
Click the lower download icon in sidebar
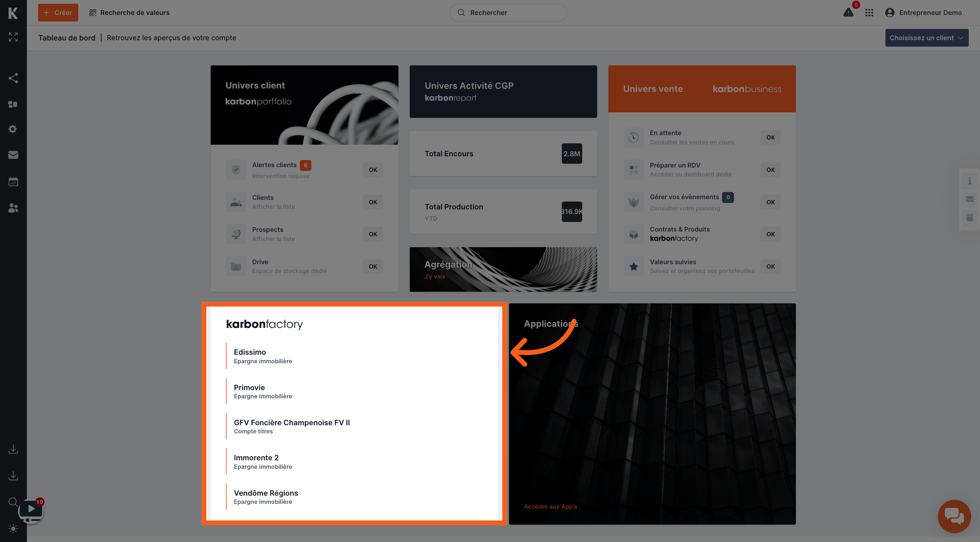point(13,475)
